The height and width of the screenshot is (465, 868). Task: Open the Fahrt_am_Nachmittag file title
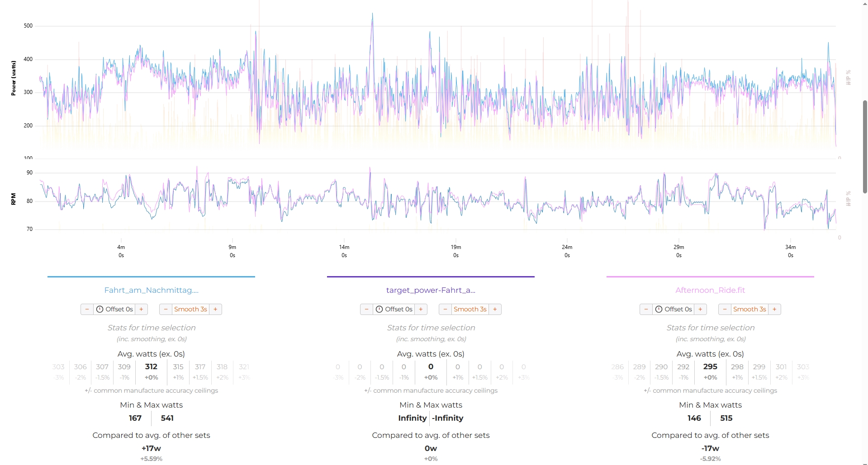[x=151, y=290]
